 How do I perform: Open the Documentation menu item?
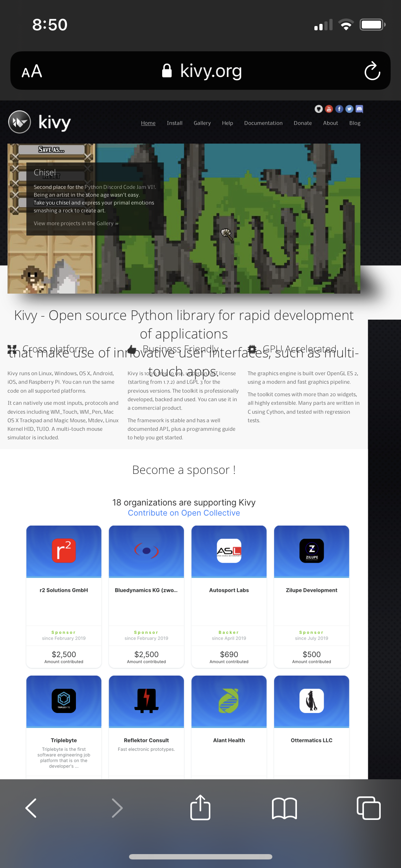[263, 123]
